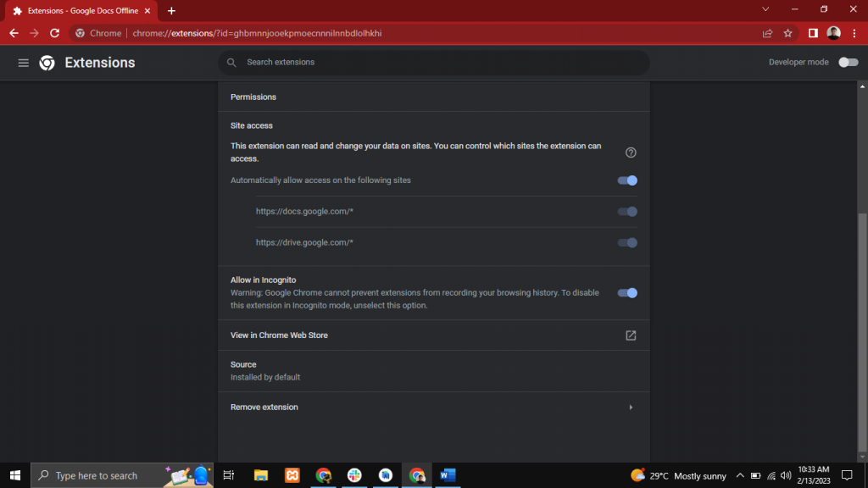Viewport: 868px width, 488px height.
Task: Click the Allow in Incognito label
Action: click(x=263, y=280)
